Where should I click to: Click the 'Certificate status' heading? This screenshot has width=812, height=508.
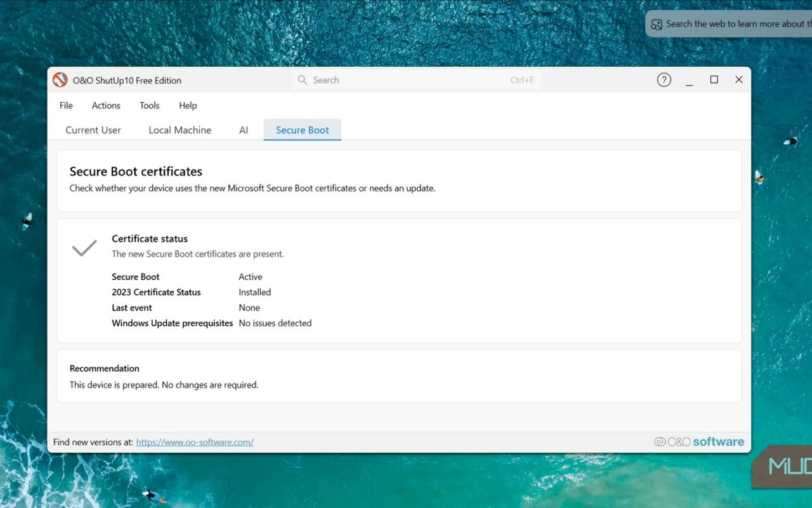pyautogui.click(x=150, y=239)
